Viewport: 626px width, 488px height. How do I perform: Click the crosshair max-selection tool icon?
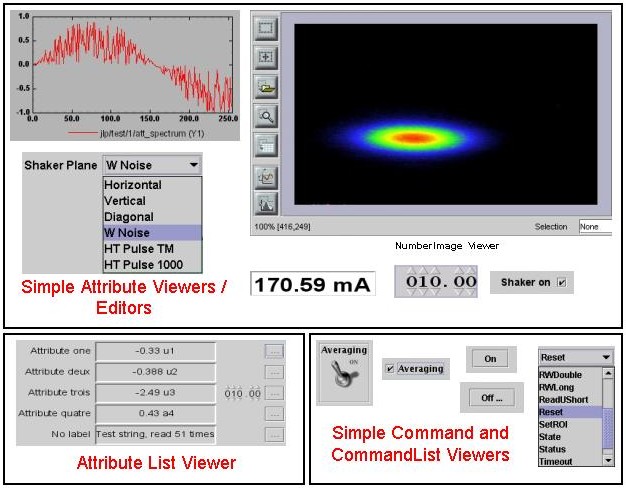point(265,58)
